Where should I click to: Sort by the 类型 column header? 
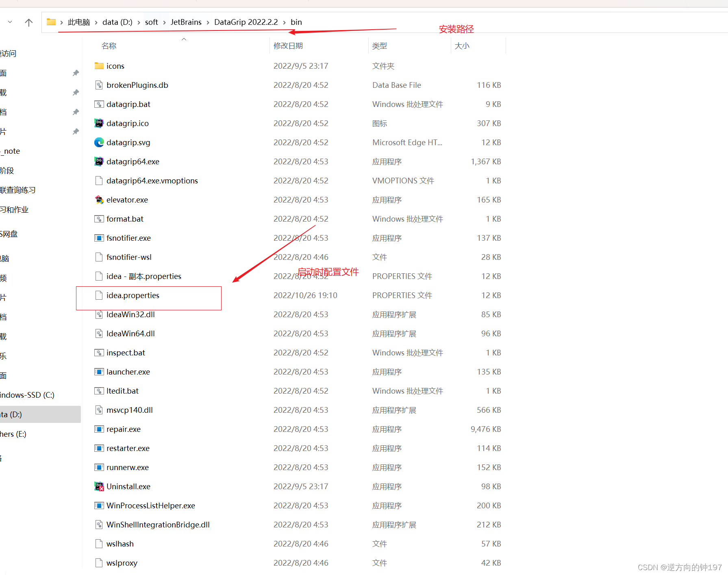(380, 46)
